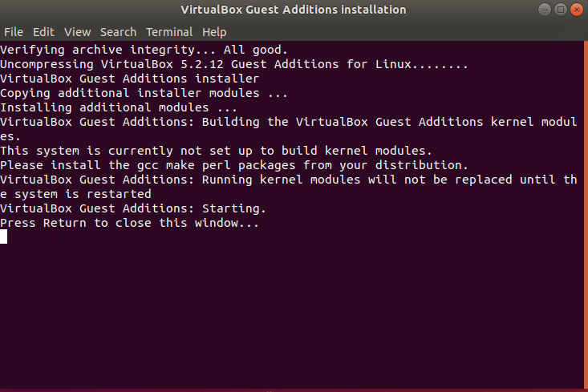Expand the View menu
This screenshot has width=588, height=392.
[x=78, y=32]
